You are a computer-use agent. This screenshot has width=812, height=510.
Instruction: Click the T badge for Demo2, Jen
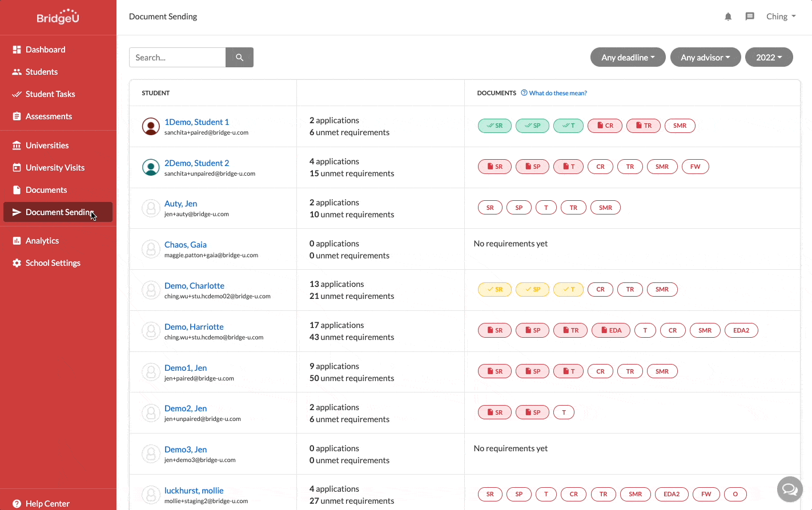tap(564, 412)
